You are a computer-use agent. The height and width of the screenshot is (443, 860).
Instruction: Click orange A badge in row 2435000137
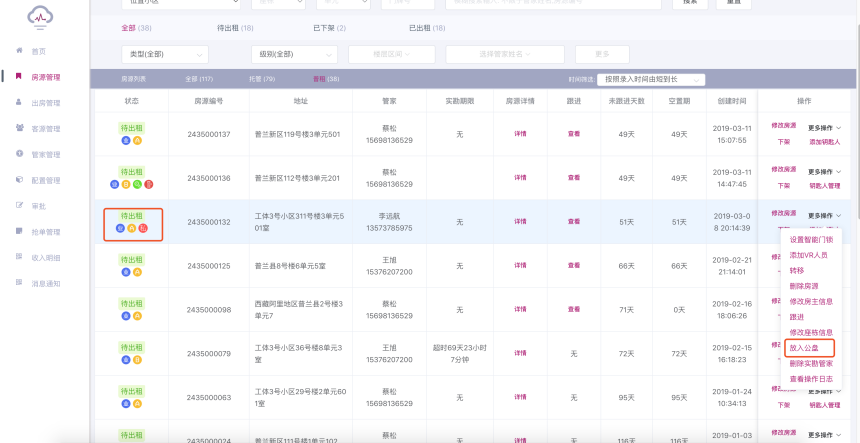pyautogui.click(x=137, y=141)
